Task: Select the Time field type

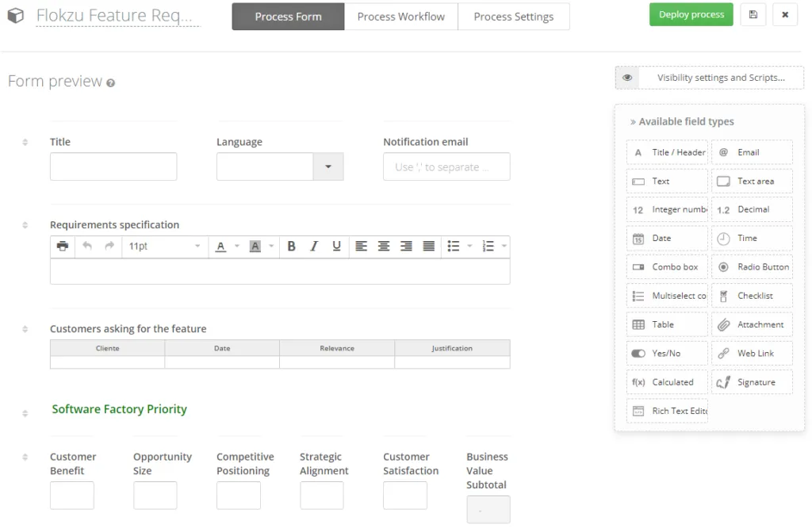Action: click(752, 239)
